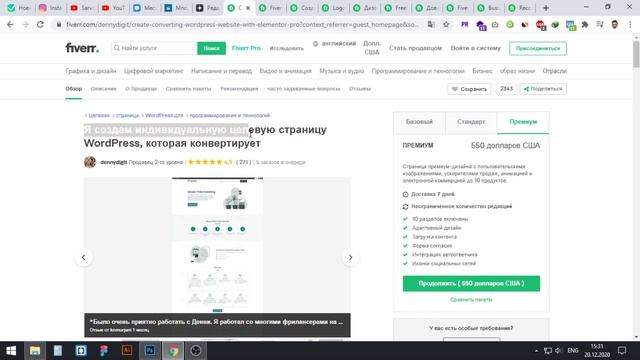The height and width of the screenshot is (360, 640).
Task: Click the dennydigit seller avatar
Action: [90, 162]
